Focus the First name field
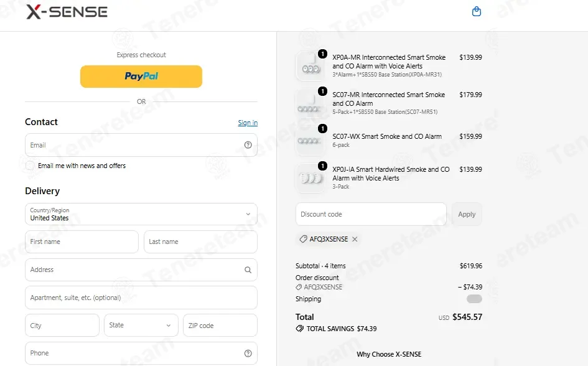Screen dimensions: 588x366 (82, 242)
